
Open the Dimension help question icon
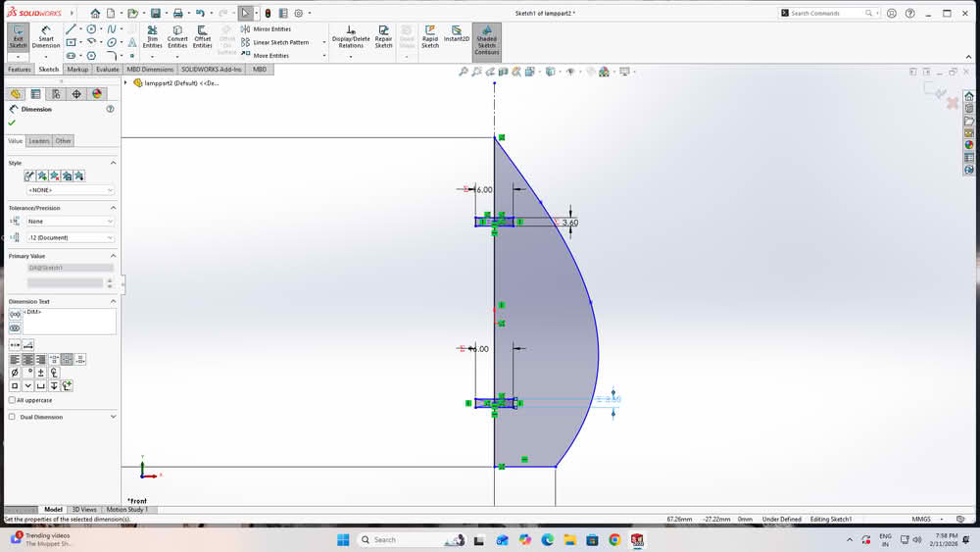(110, 109)
